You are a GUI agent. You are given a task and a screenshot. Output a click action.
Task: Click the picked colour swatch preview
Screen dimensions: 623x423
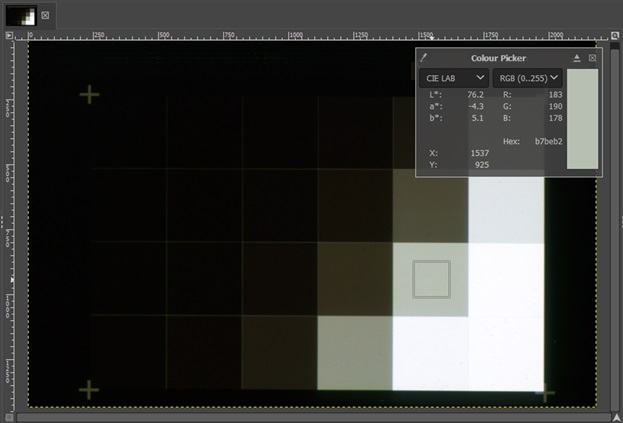(582, 119)
